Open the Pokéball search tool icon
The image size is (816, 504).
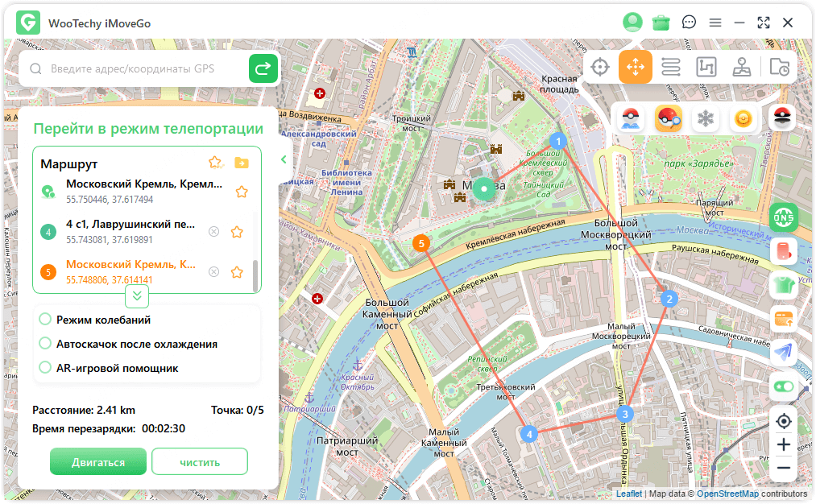668,119
